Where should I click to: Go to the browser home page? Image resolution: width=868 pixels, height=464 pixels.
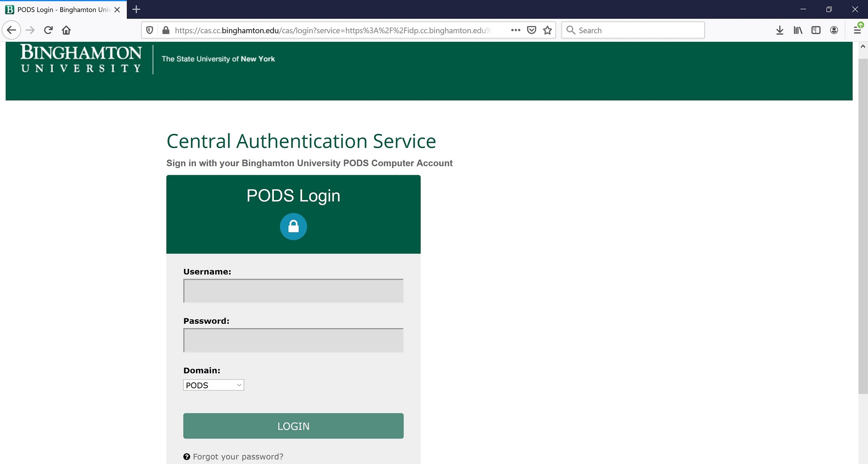pos(66,30)
